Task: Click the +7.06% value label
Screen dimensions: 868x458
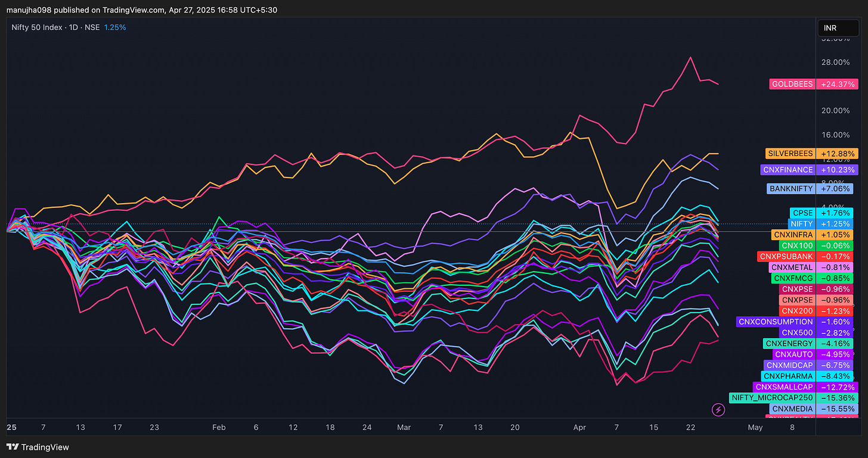Action: click(x=835, y=189)
